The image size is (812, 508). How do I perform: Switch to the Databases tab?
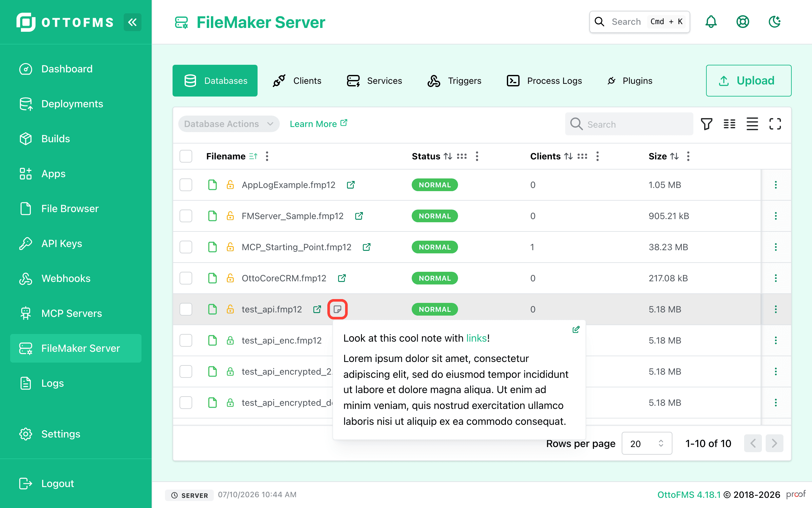[x=215, y=81]
